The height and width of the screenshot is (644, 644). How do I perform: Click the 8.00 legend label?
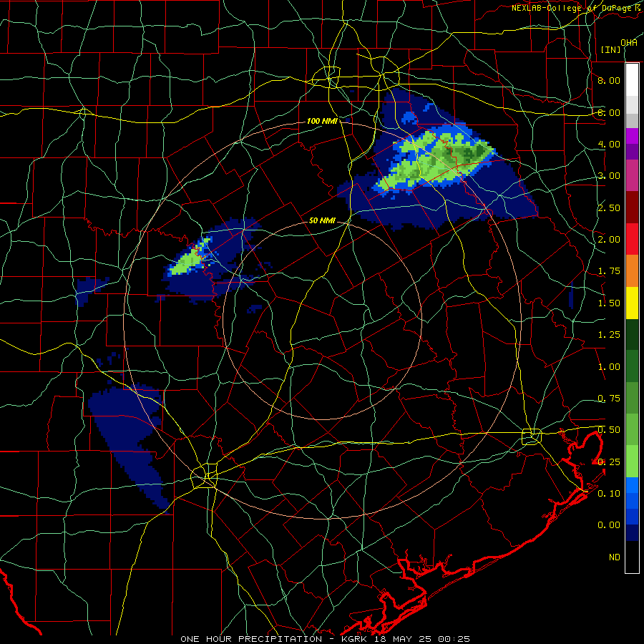pos(609,80)
